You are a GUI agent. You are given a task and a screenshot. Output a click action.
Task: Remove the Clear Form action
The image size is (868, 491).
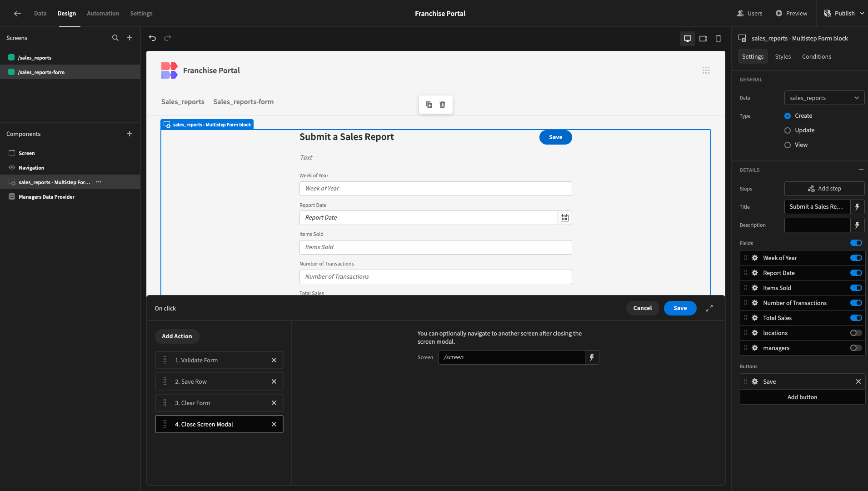click(x=274, y=403)
